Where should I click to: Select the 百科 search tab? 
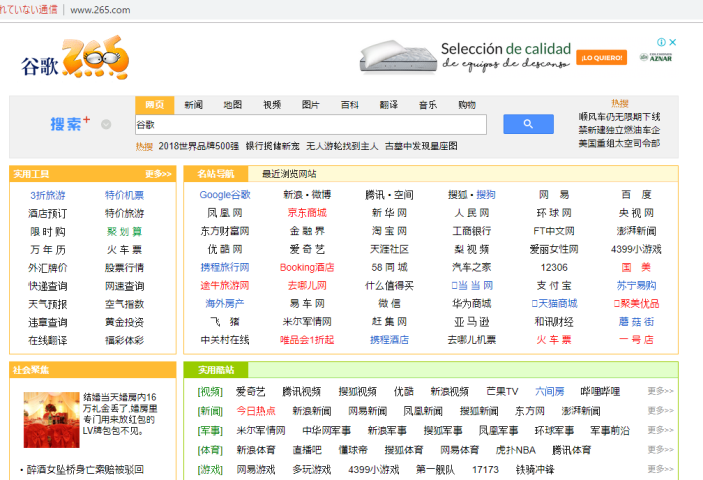(x=350, y=105)
